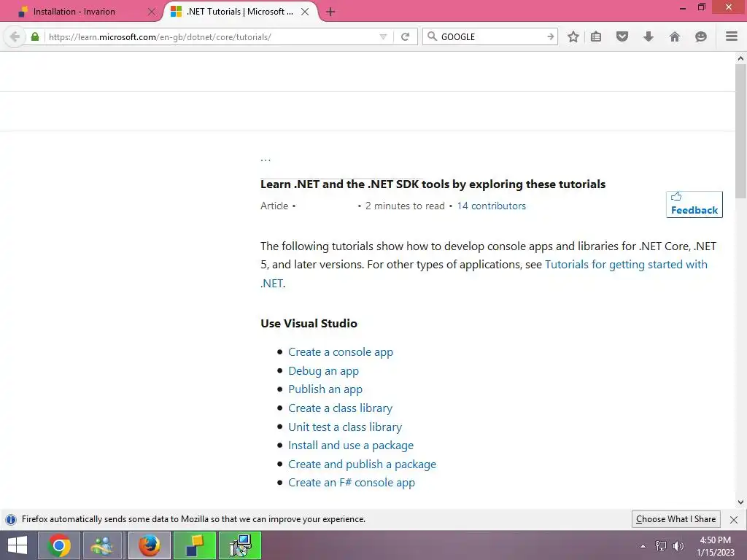Open the Create a console app link
The image size is (747, 560).
click(x=341, y=352)
